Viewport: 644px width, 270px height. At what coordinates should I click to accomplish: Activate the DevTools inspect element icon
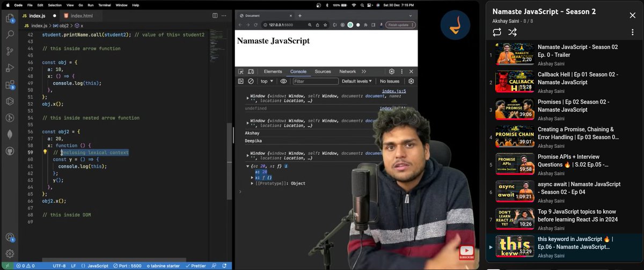point(241,71)
